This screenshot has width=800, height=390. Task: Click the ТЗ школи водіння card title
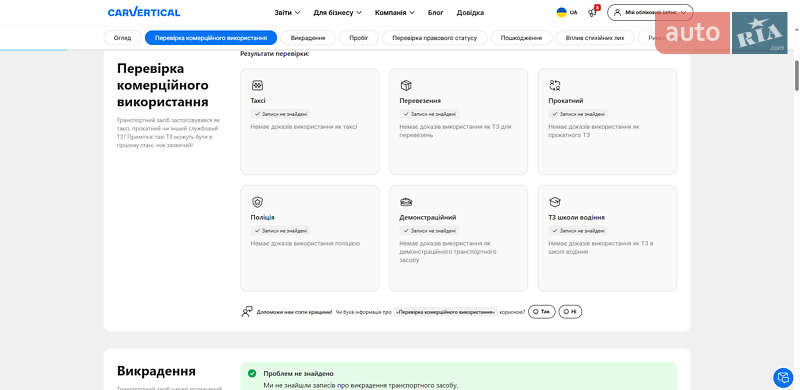click(577, 217)
